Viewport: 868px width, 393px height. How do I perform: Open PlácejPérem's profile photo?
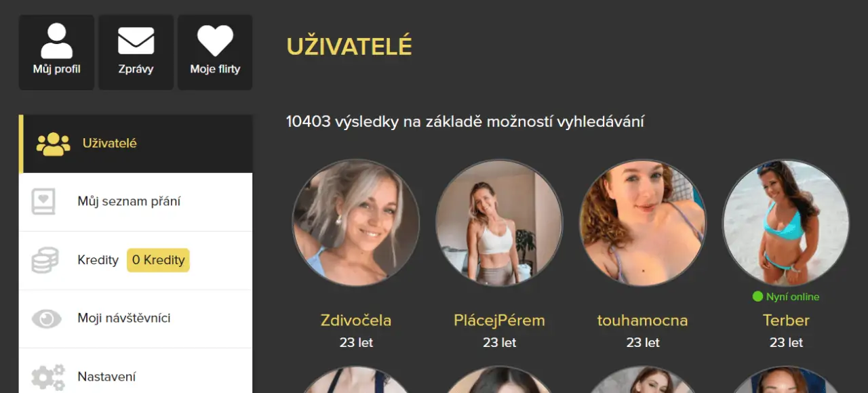pos(499,223)
